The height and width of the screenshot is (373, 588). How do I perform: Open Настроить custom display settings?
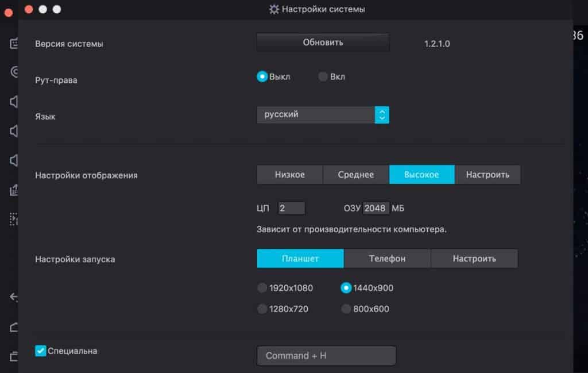(x=488, y=175)
